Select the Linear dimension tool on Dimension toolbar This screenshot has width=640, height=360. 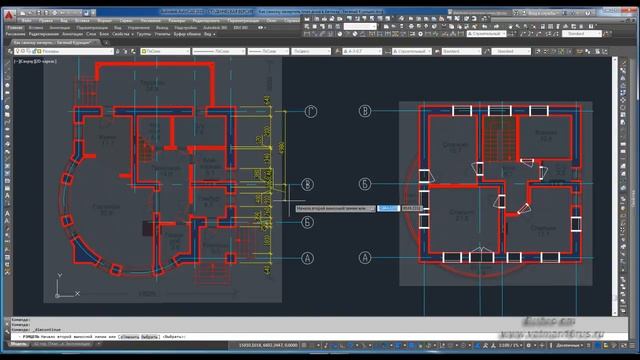coord(307,34)
